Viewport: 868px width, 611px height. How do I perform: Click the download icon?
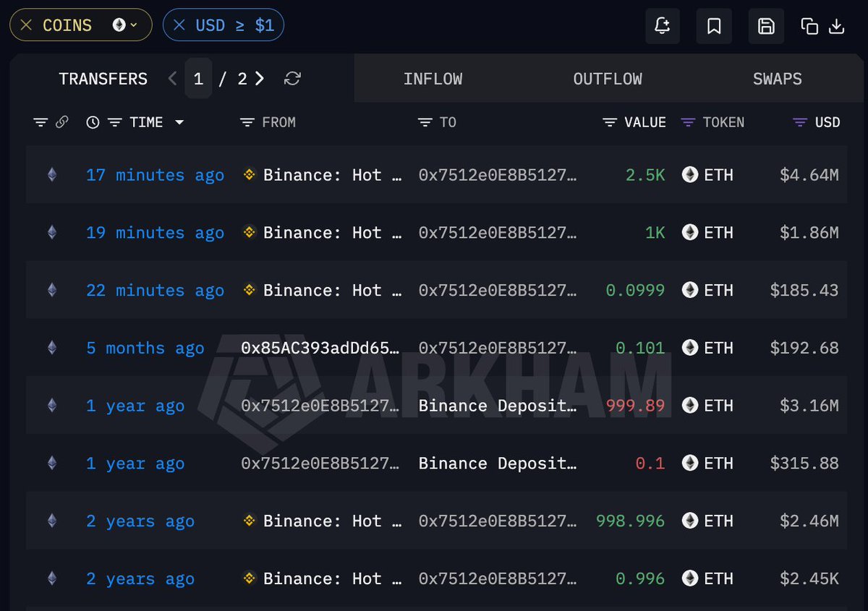836,27
